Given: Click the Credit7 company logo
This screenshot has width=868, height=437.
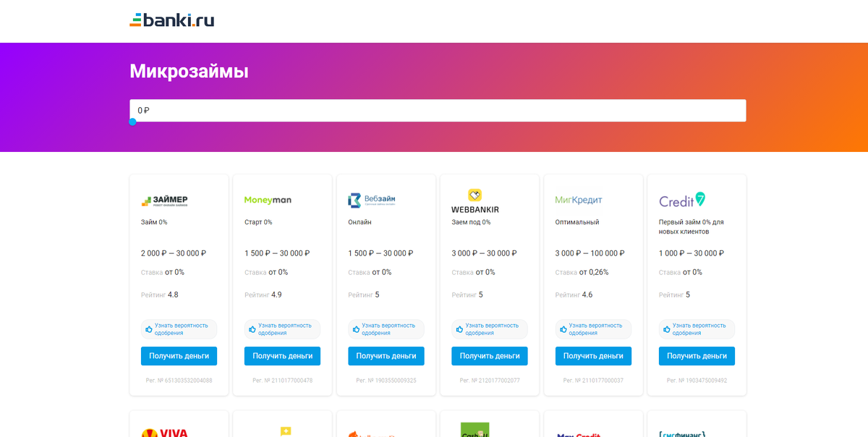Looking at the screenshot, I should (682, 200).
